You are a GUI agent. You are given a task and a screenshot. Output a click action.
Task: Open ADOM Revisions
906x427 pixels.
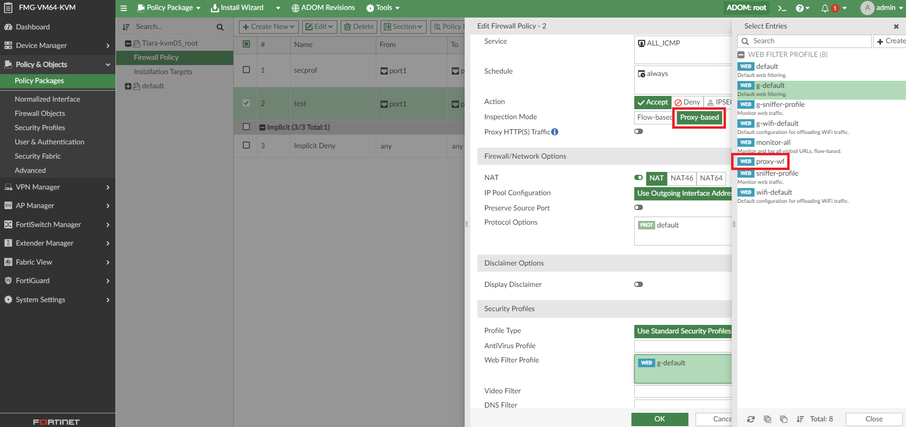pyautogui.click(x=324, y=8)
